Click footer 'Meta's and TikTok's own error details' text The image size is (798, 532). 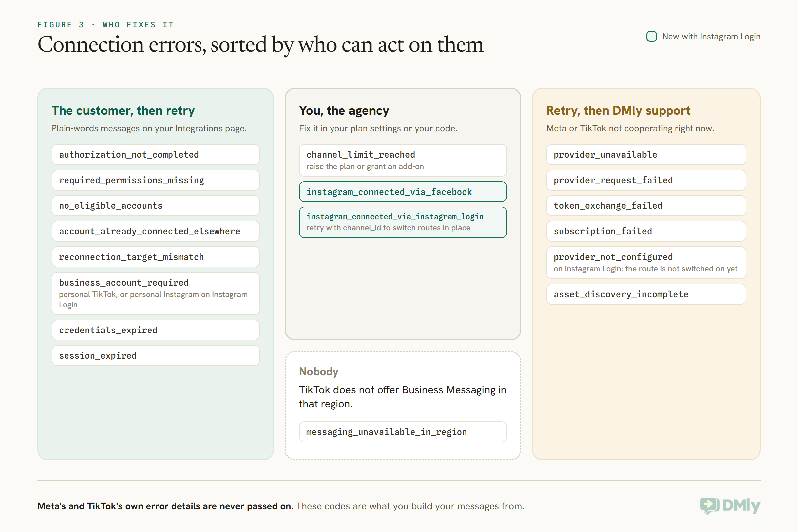click(165, 506)
